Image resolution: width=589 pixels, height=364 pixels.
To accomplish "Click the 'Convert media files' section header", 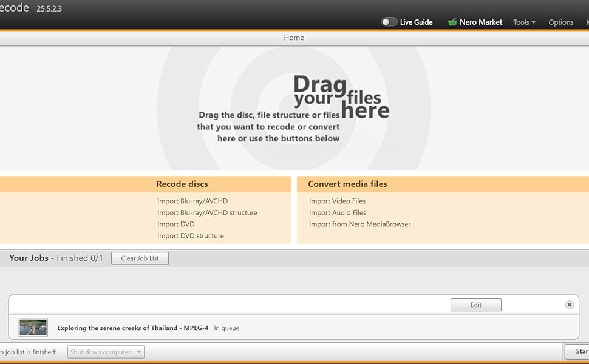I will pyautogui.click(x=347, y=184).
